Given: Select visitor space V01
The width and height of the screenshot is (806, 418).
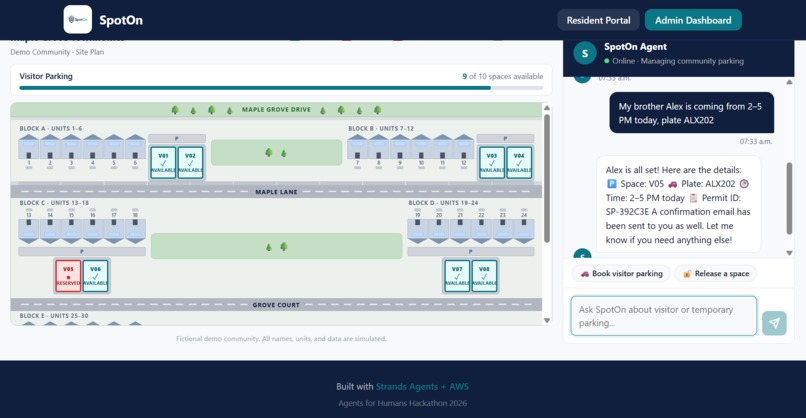Looking at the screenshot, I should pos(163,162).
